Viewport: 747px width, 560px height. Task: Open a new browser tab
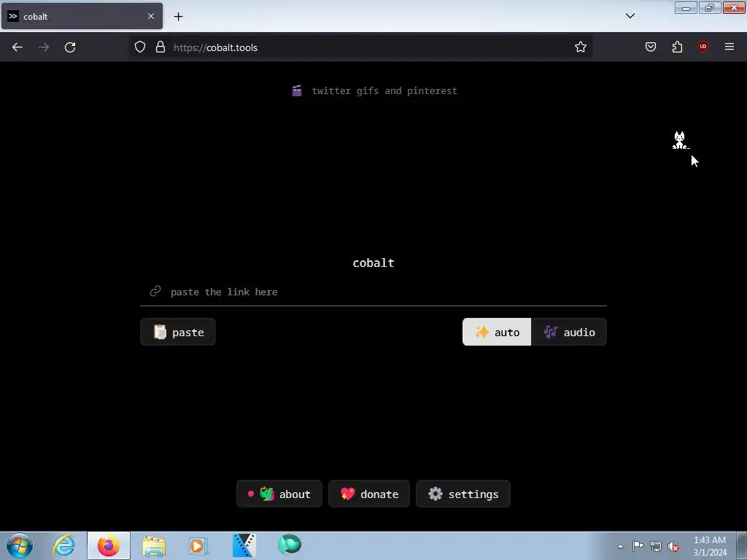pyautogui.click(x=178, y=16)
